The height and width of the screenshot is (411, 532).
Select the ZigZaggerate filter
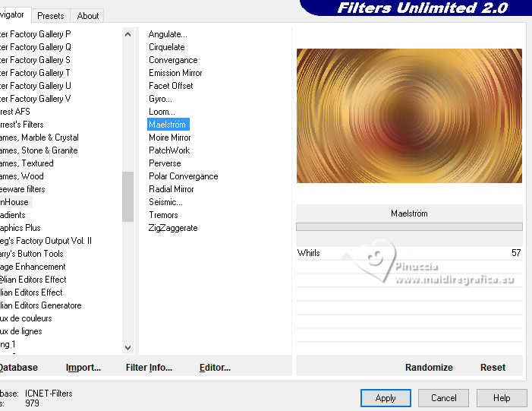pyautogui.click(x=173, y=228)
